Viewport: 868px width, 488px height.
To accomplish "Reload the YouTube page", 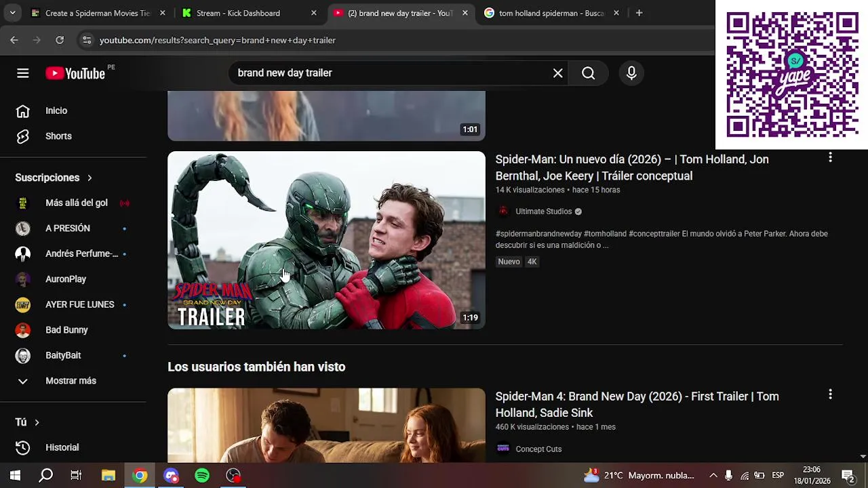I will point(60,40).
